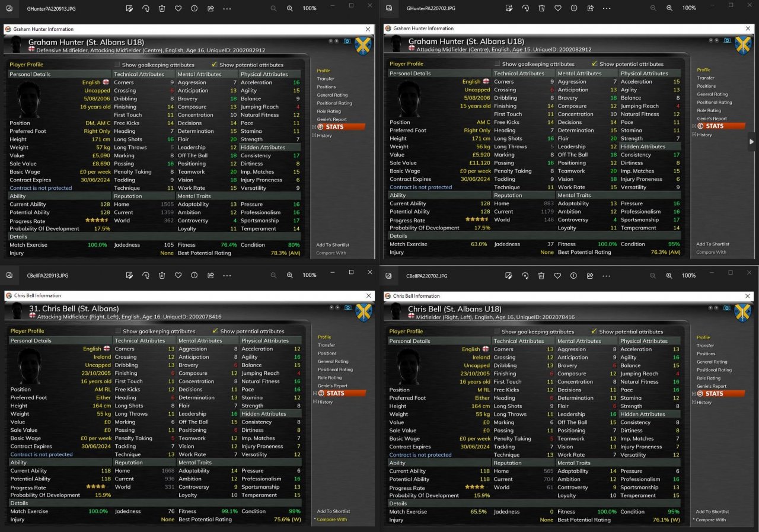Screen dimensions: 759x532
Task: Expand the STATS section in the CBellPA220702 screenshot
Action: pyautogui.click(x=694, y=394)
